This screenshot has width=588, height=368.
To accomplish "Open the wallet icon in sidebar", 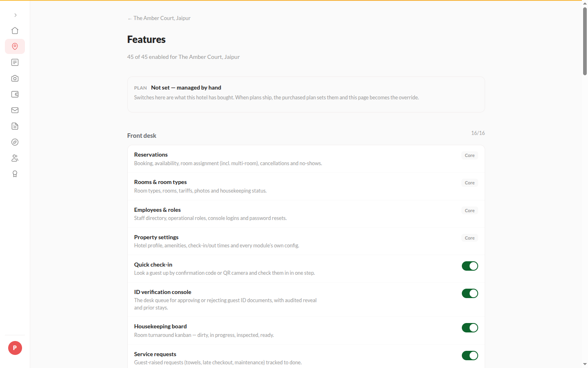I will point(15,94).
